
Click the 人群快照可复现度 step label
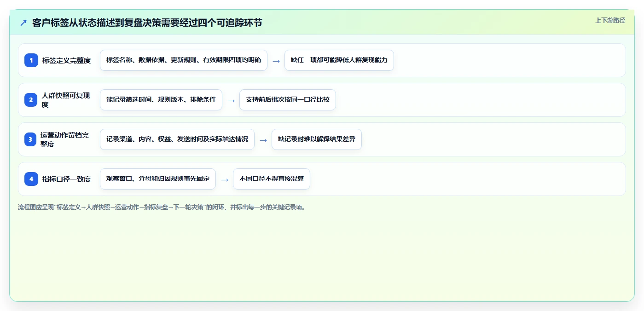coord(66,100)
